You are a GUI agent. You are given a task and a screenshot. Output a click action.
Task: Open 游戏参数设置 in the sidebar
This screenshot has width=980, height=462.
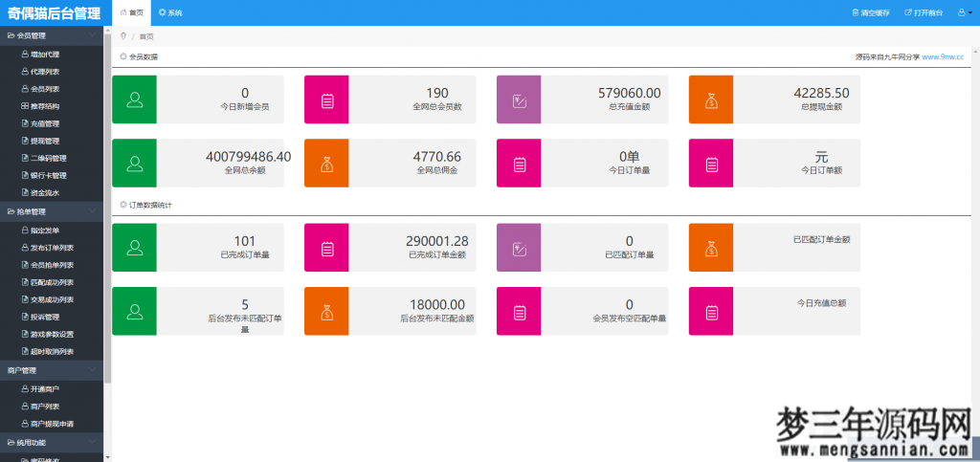(x=52, y=334)
